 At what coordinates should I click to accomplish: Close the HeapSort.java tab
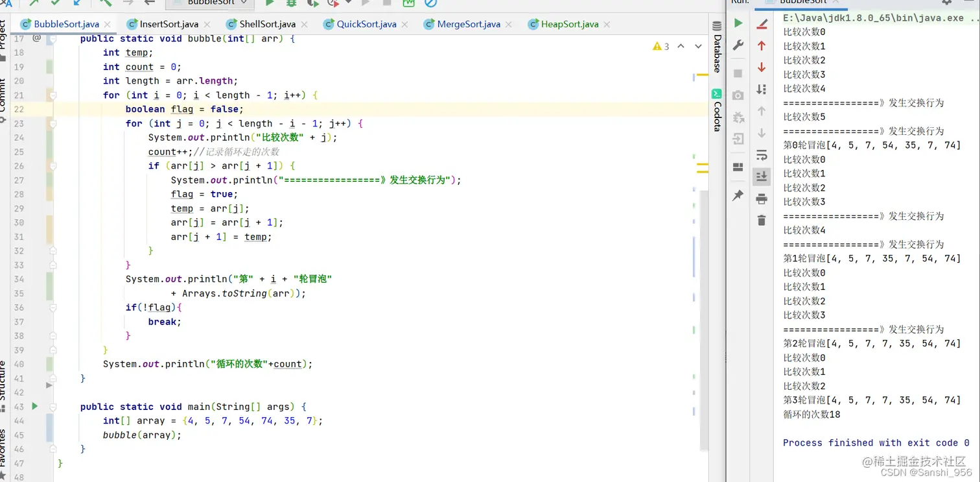click(607, 25)
